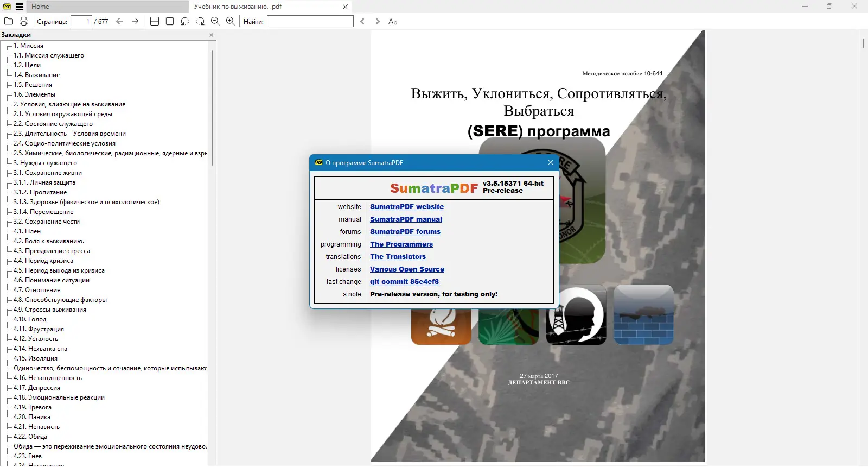Click the SumatraPDF app icon in title bar

(7, 7)
